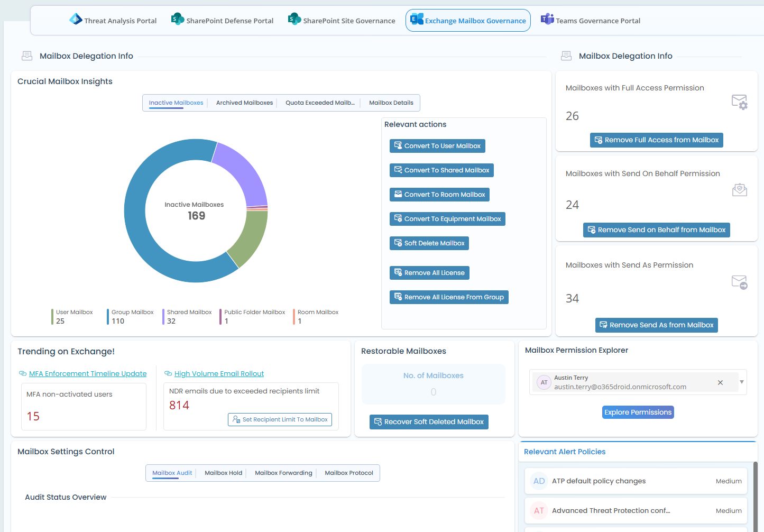Open the MFA Enforcement Timeline Update link
This screenshot has height=532, width=764.
tap(88, 373)
